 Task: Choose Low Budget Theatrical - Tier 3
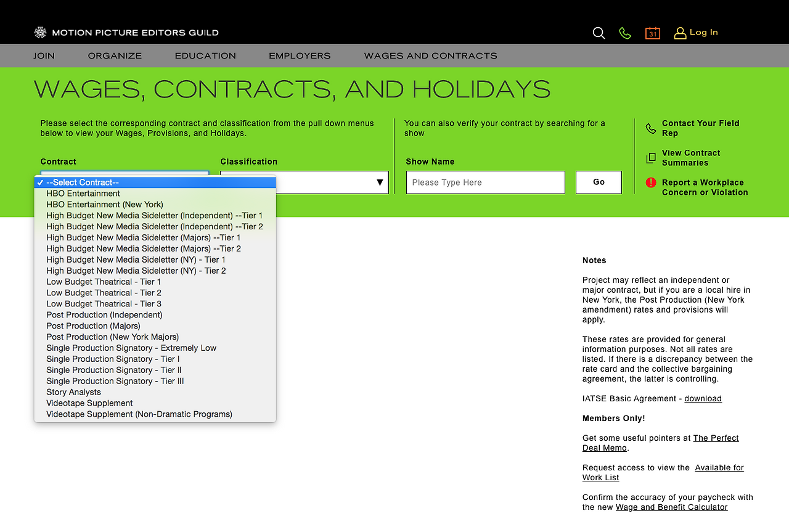tap(155, 305)
